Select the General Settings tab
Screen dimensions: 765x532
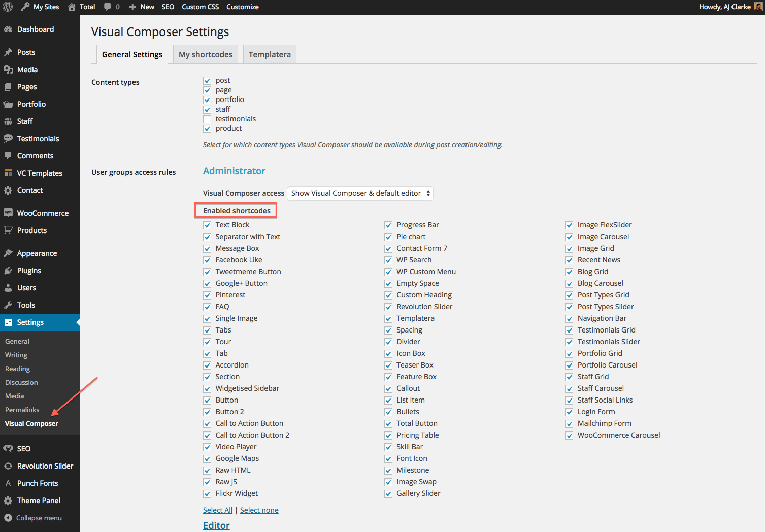pos(132,54)
